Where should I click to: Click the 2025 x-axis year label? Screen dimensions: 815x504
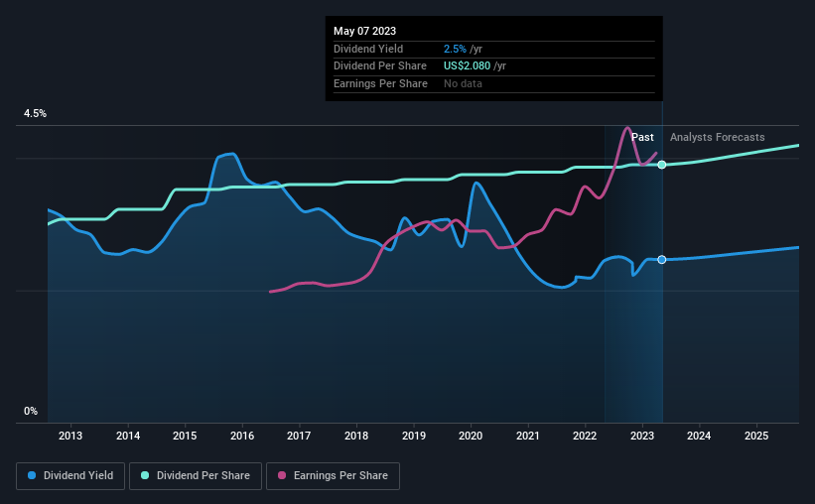(756, 436)
